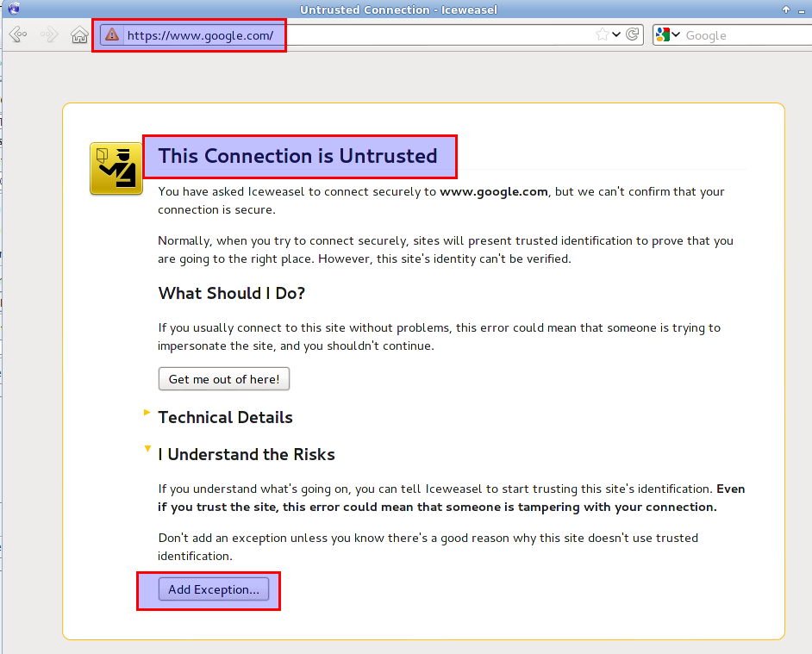Viewport: 812px width, 654px height.
Task: Expand the Technical Details section
Action: 147,412
